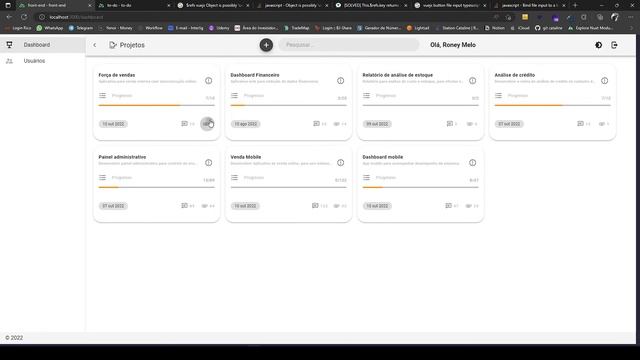Click date chip on Dashboard Financeiro card
This screenshot has width=640, height=360.
click(x=245, y=124)
